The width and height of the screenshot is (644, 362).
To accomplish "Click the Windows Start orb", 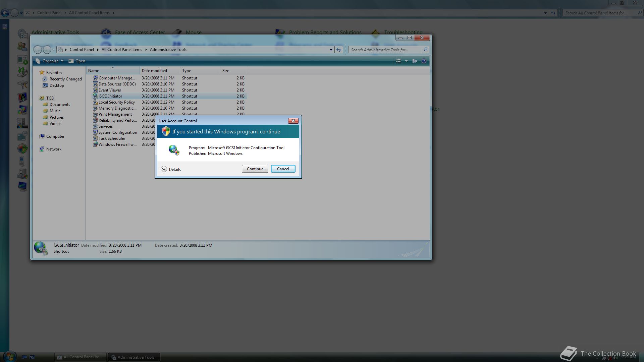I will point(9,357).
